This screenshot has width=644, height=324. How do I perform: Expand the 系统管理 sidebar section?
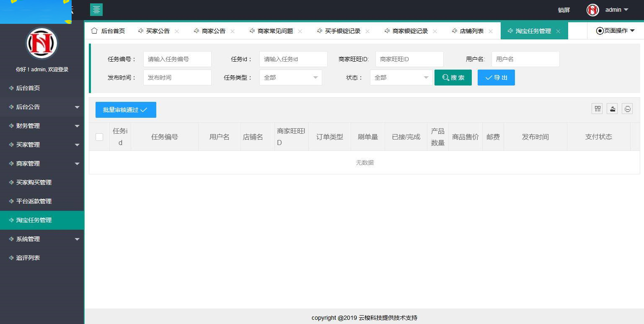point(28,239)
